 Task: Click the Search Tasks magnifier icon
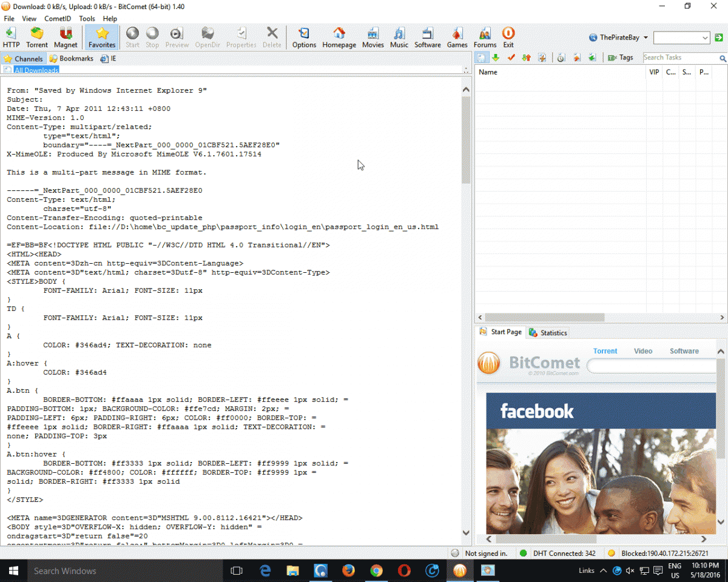click(723, 58)
